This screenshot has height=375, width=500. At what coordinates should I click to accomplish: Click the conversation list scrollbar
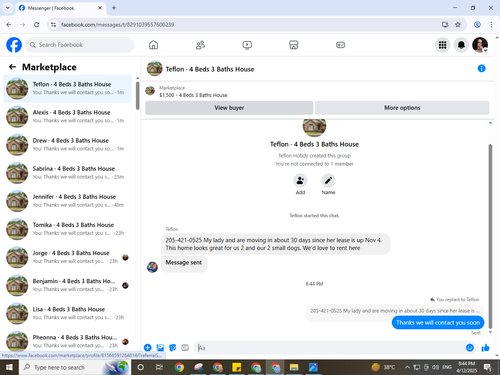tap(137, 95)
